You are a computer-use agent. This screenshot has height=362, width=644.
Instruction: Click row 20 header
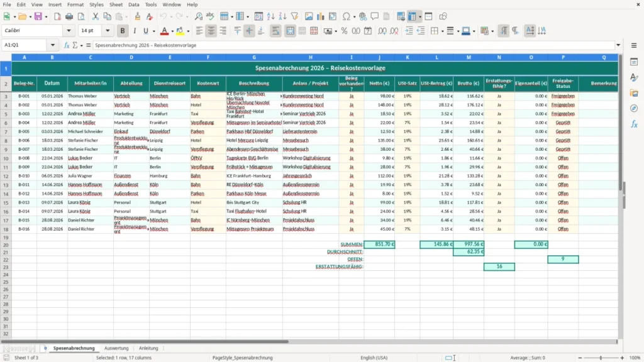click(x=6, y=244)
